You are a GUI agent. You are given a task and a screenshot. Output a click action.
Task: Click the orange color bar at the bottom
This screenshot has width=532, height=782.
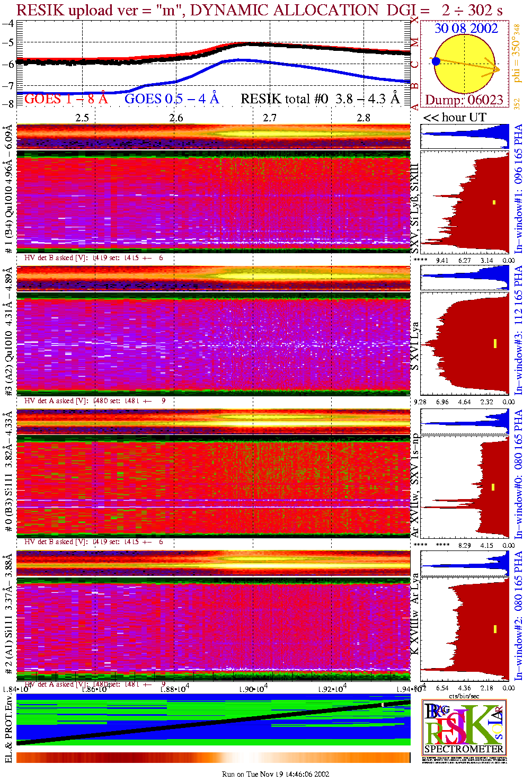pyautogui.click(x=213, y=758)
